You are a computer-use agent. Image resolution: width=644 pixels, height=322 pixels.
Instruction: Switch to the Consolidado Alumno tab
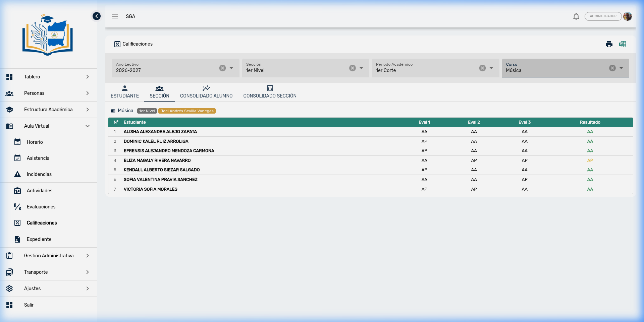pos(206,92)
